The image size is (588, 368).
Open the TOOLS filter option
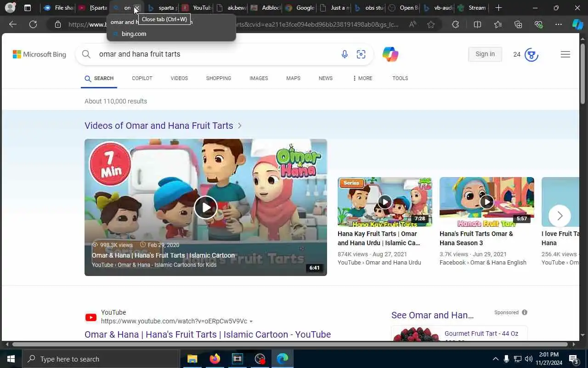click(x=400, y=78)
